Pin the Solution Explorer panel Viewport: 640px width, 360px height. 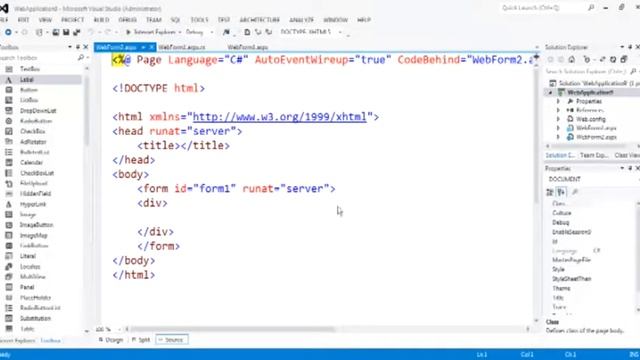point(630,47)
